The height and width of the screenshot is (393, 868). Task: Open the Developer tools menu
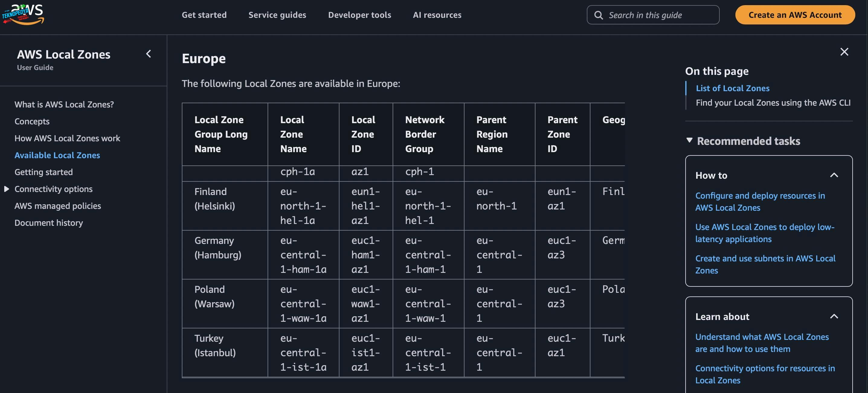pyautogui.click(x=359, y=15)
